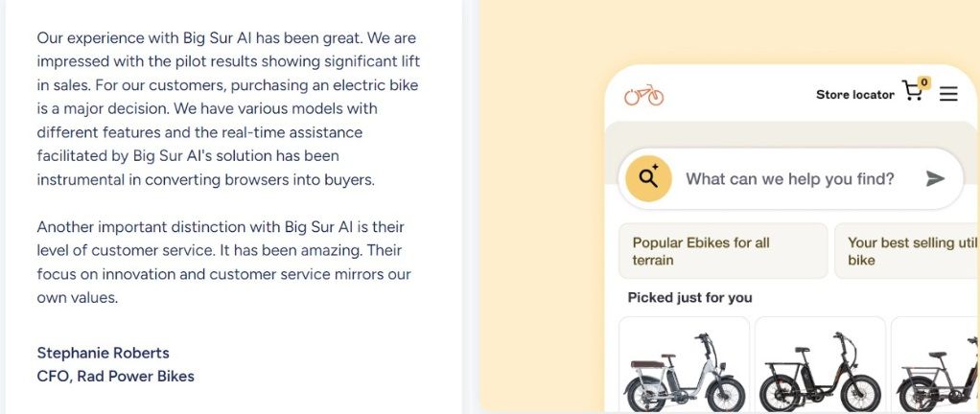Open the Store locator link
980x414 pixels.
pos(854,94)
